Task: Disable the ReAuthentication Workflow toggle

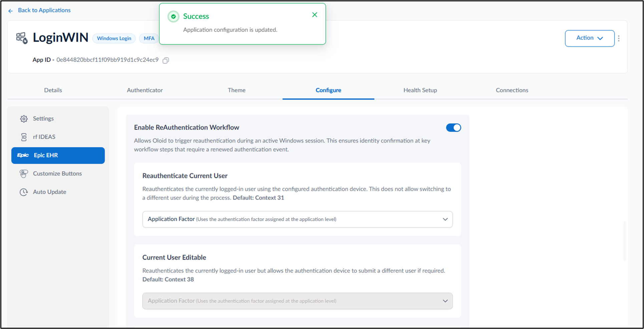Action: pos(453,128)
